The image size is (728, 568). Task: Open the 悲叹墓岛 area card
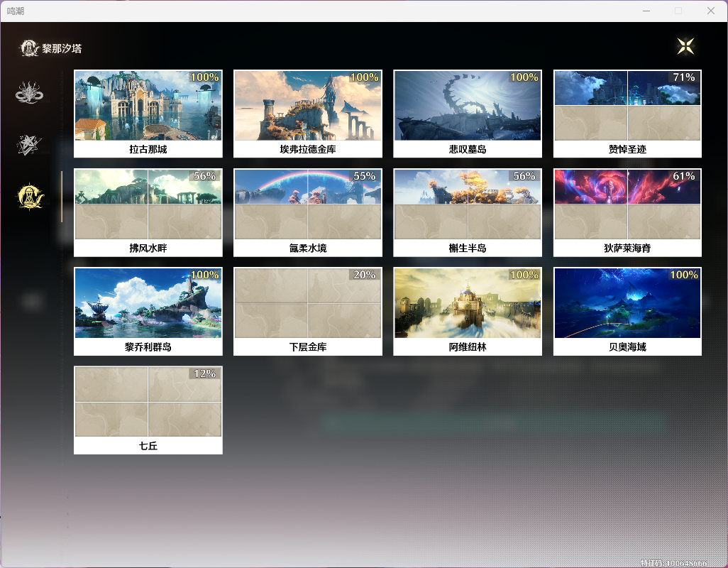(468, 114)
